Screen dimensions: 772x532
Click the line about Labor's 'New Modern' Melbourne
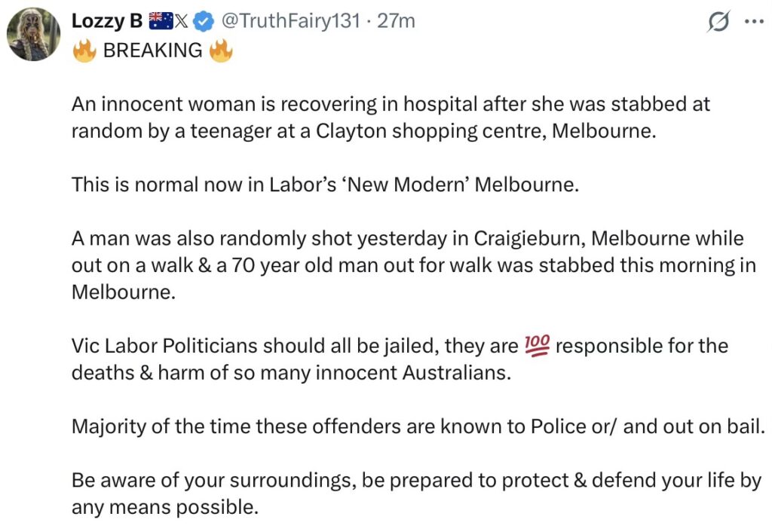[x=325, y=185]
